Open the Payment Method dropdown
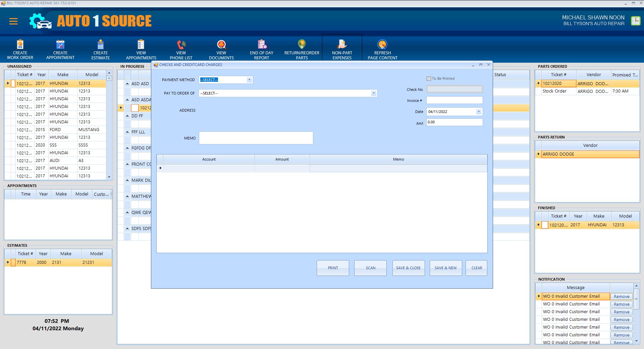Viewport: 644px width, 349px height. [x=249, y=80]
